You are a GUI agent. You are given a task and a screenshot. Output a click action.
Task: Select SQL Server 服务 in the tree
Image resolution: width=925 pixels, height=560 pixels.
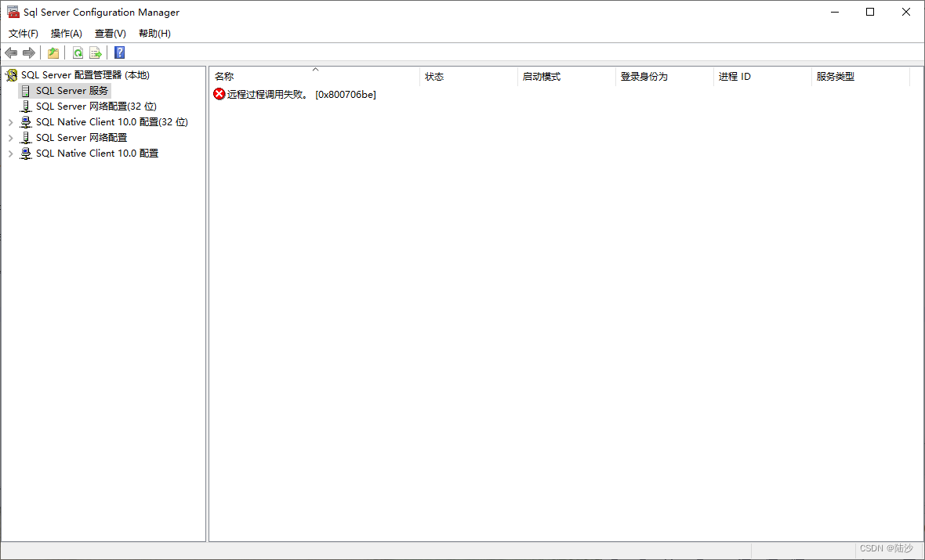point(71,91)
